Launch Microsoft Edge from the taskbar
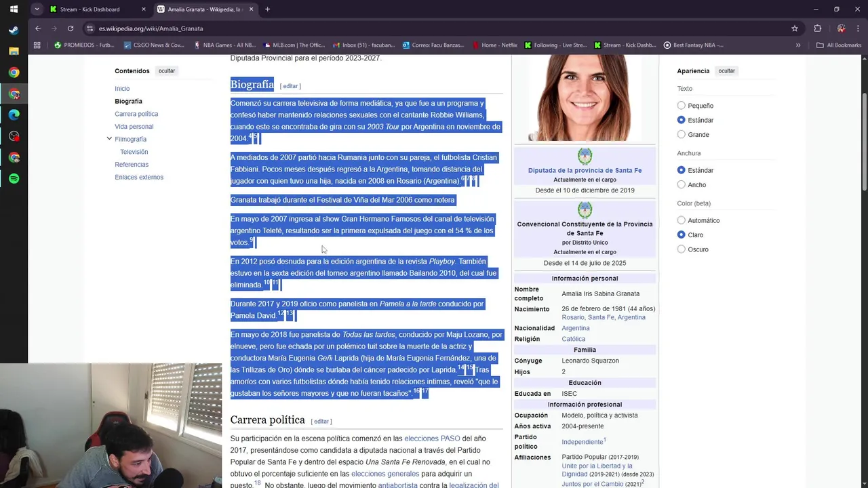Image resolution: width=868 pixels, height=488 pixels. click(14, 115)
